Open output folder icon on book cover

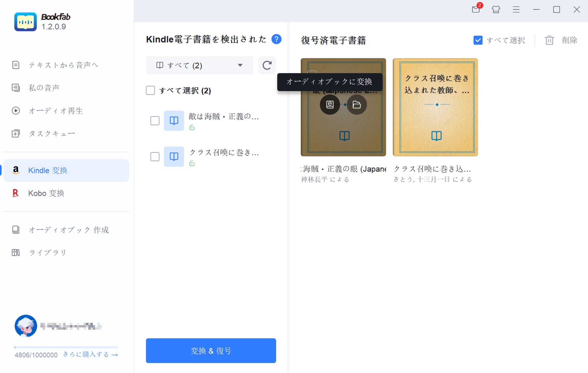pyautogui.click(x=357, y=105)
